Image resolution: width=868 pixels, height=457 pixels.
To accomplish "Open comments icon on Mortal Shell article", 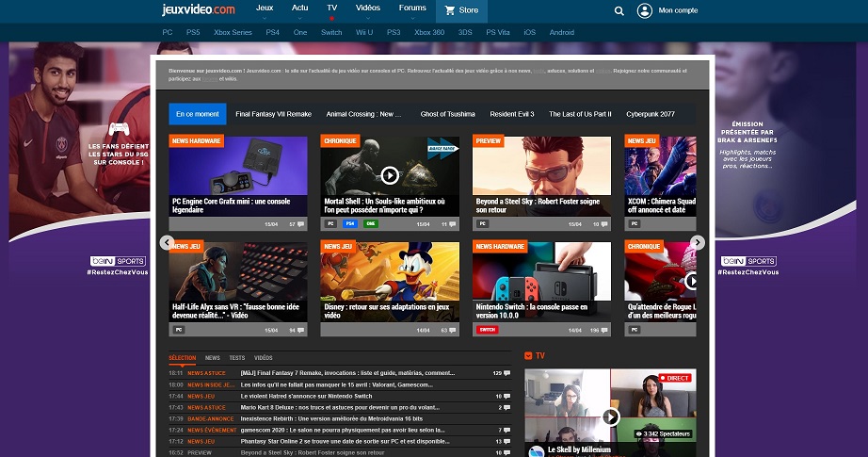I will click(452, 224).
